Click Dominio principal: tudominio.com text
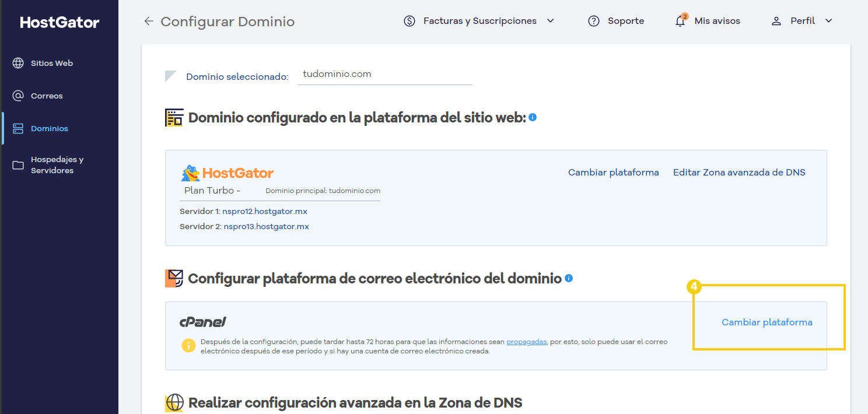 (x=323, y=191)
